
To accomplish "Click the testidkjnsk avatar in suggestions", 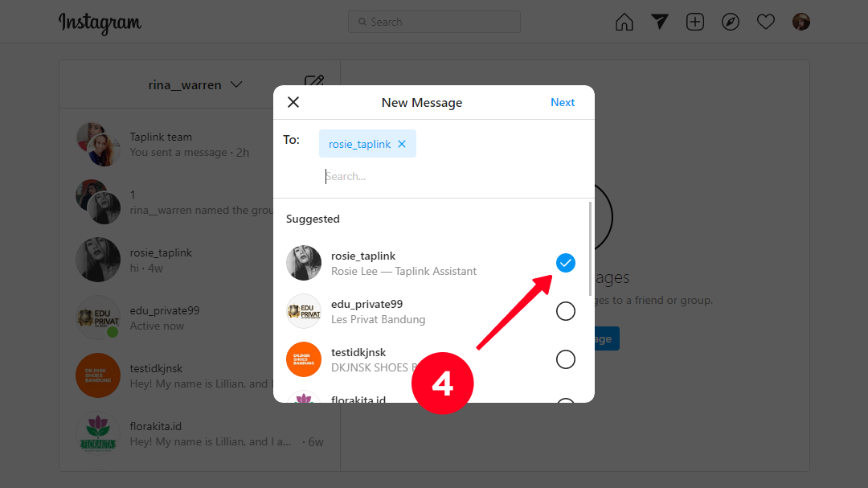I will click(x=303, y=359).
